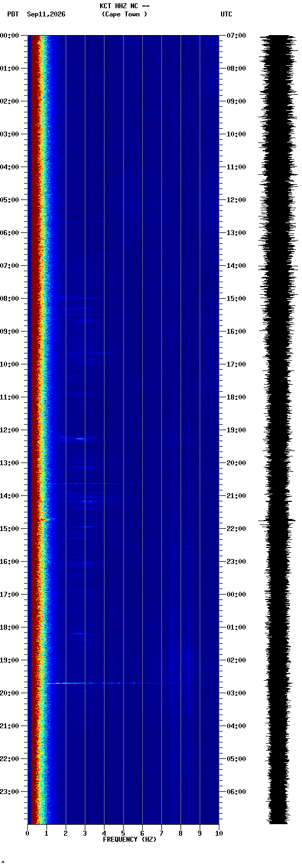The height and width of the screenshot is (868, 302).
Task: Select the PDT axis label '08:00'
Action: point(10,299)
